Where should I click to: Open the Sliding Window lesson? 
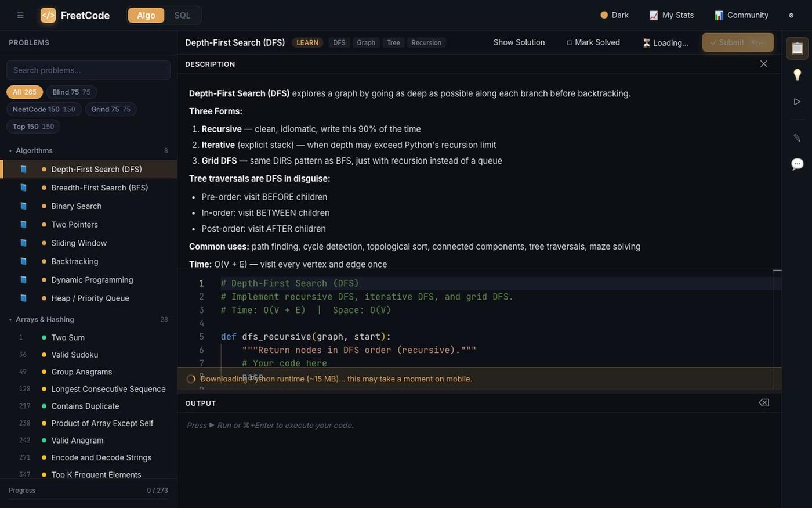(x=88, y=243)
